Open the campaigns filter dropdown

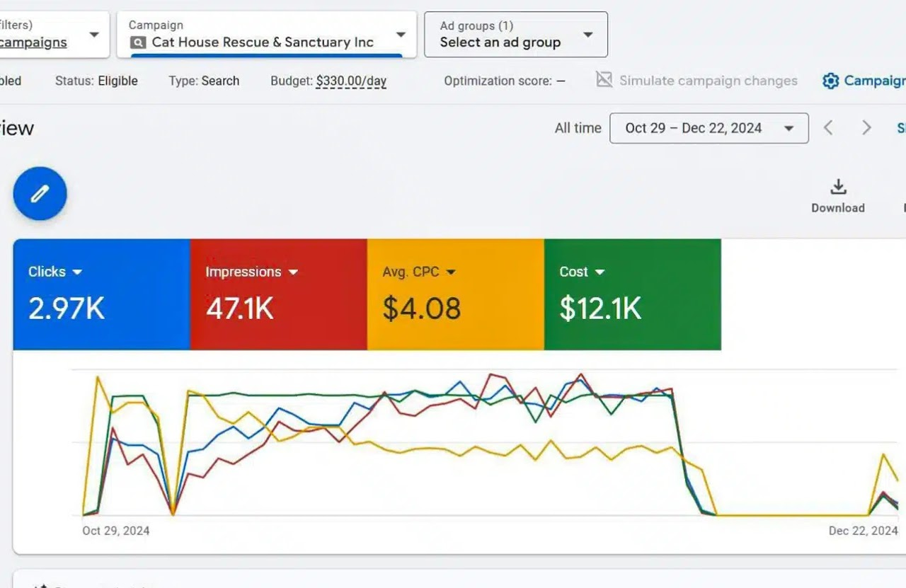(93, 35)
